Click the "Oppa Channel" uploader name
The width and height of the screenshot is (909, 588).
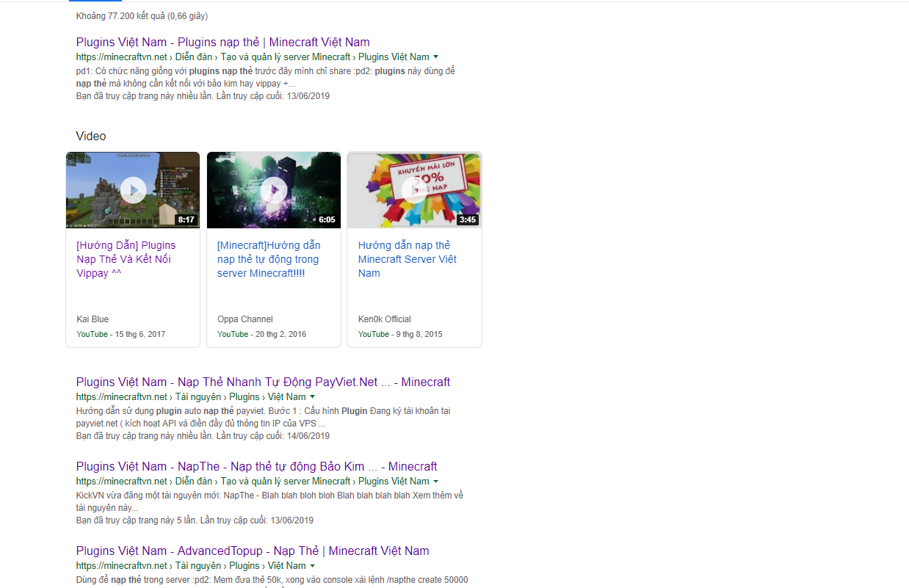pos(245,319)
